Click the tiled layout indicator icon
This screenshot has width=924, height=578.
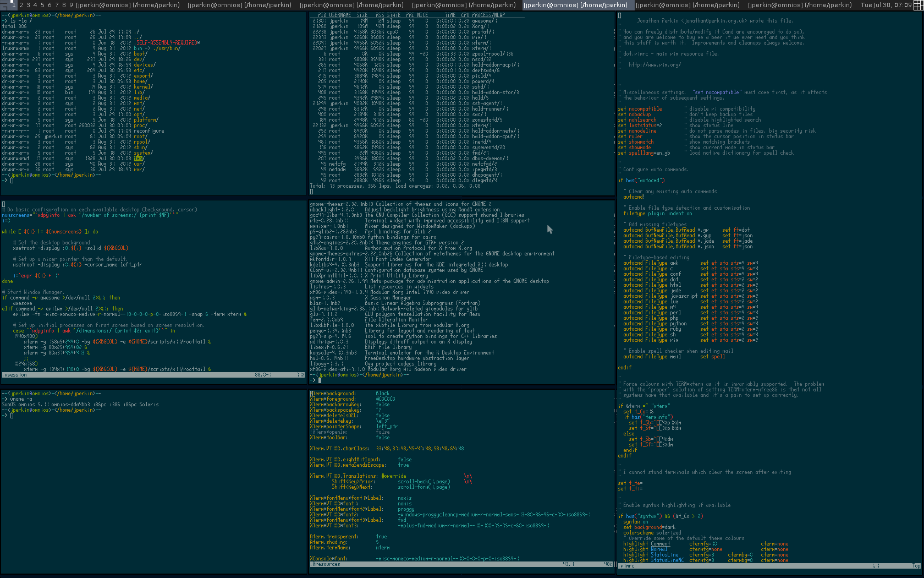919,5
